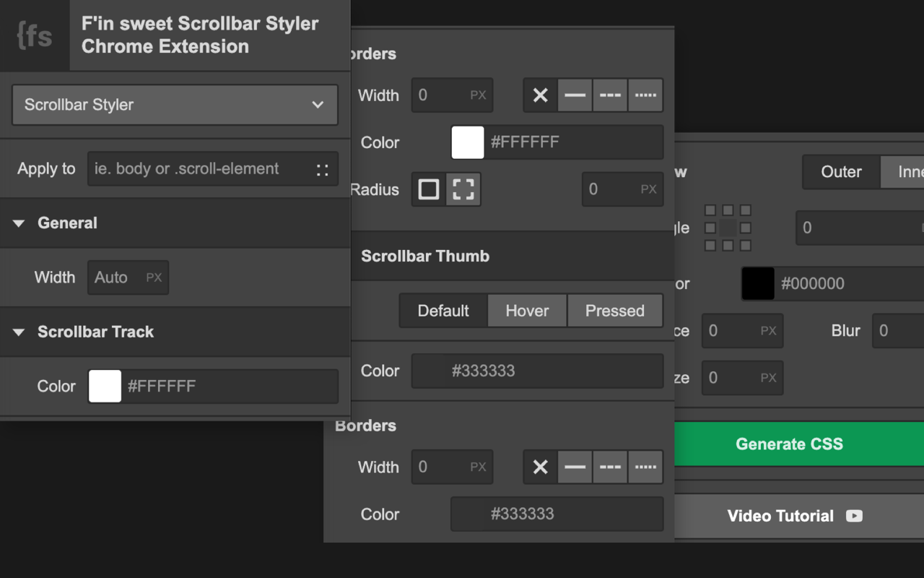Viewport: 924px width, 578px height.
Task: Switch to the Default state tab
Action: 443,311
